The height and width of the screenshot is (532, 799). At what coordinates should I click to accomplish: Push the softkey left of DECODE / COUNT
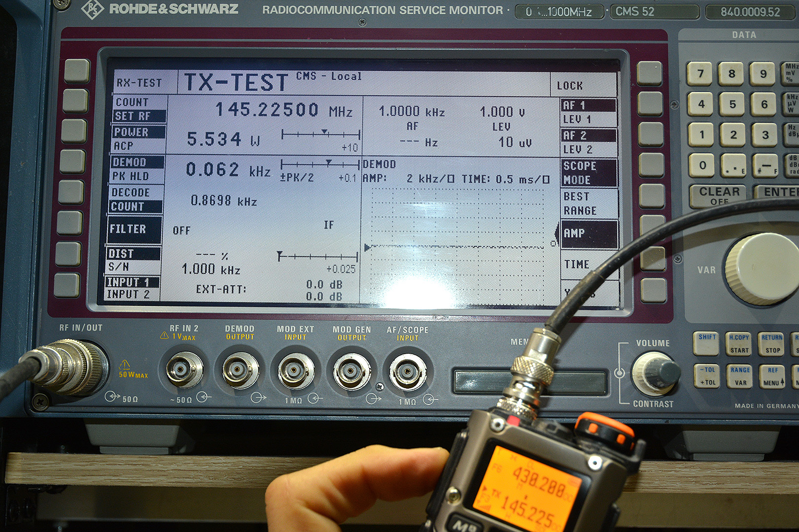[x=71, y=192]
